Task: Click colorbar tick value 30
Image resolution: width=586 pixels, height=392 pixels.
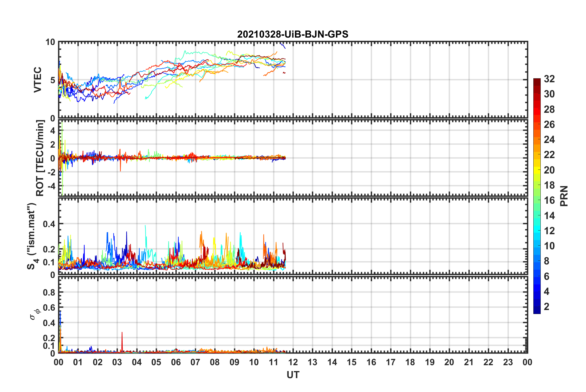Action: pyautogui.click(x=549, y=94)
